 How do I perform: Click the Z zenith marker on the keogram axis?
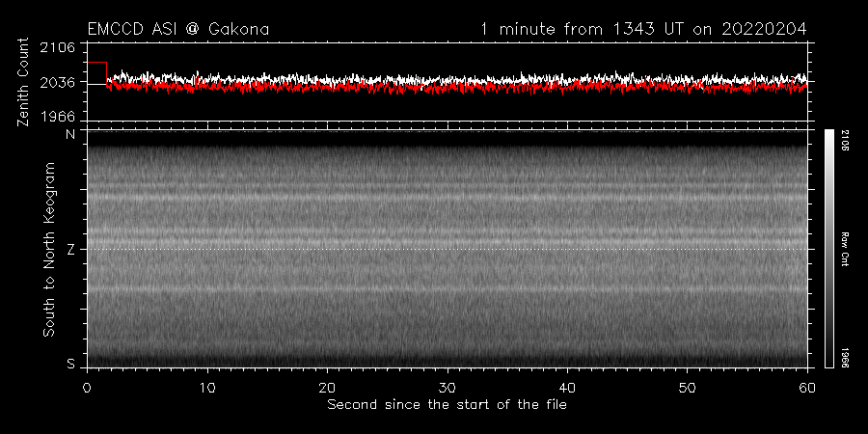70,249
